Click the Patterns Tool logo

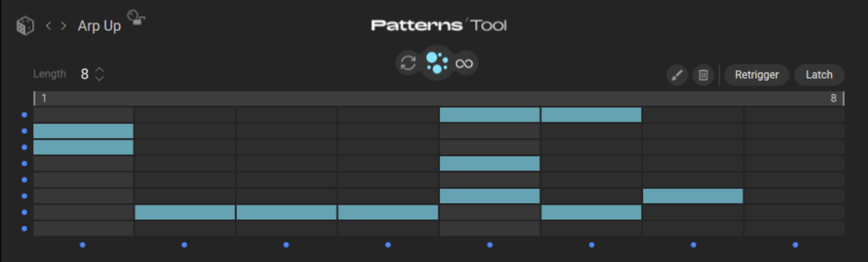(x=439, y=25)
